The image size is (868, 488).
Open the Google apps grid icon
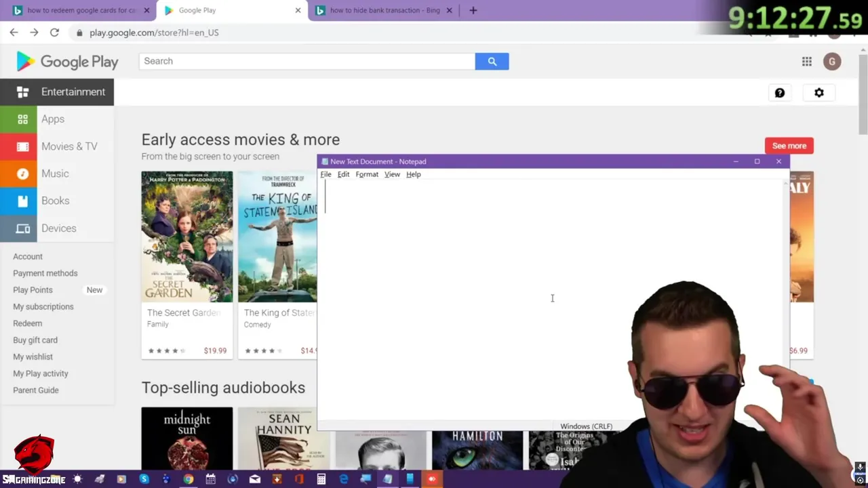click(x=807, y=62)
